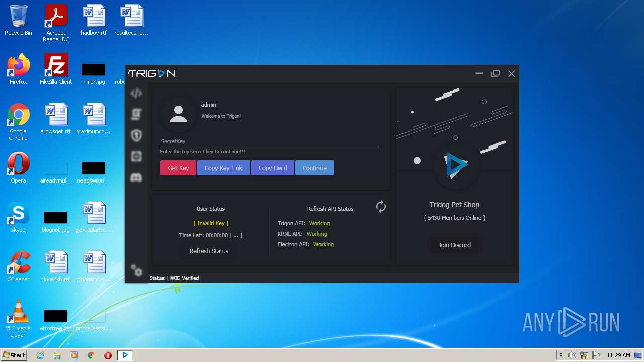
Task: Select the shield keyhole icon in sidebar
Action: click(136, 135)
